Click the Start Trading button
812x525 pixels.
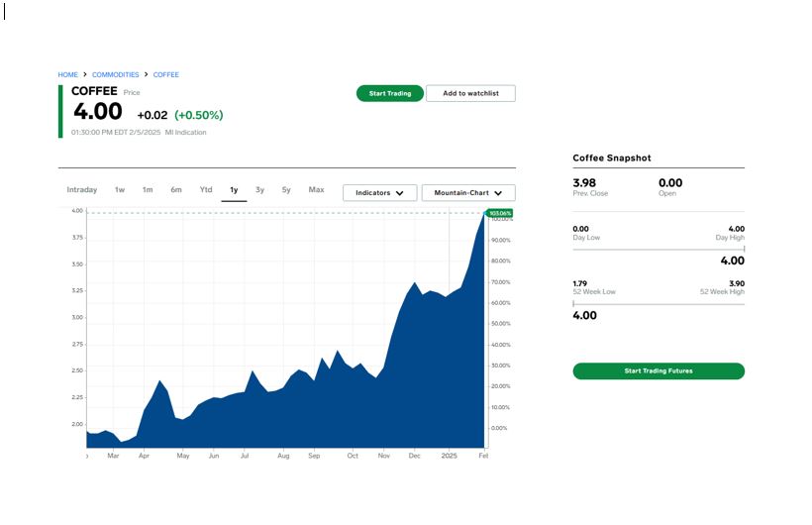click(x=390, y=93)
